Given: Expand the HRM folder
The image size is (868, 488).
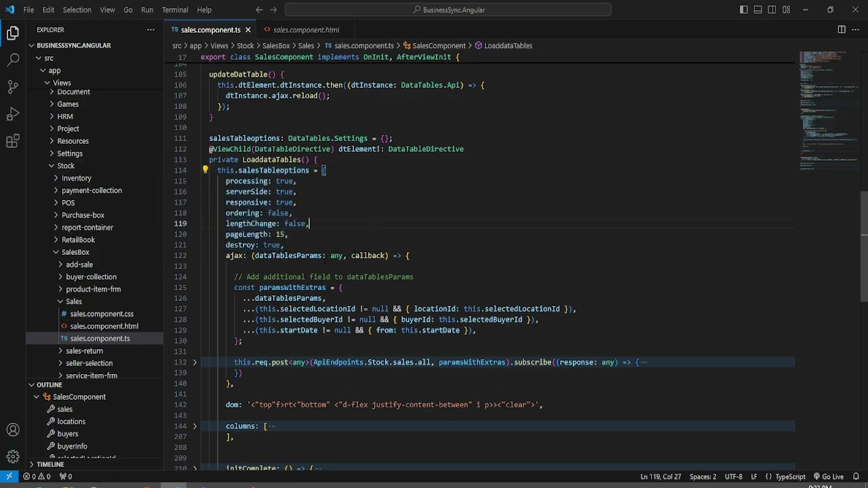Looking at the screenshot, I should (x=65, y=117).
